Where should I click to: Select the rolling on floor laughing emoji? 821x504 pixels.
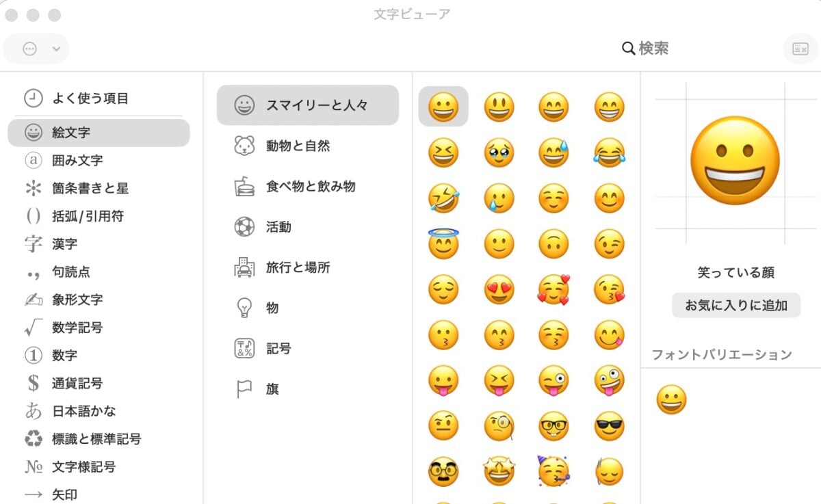[443, 198]
